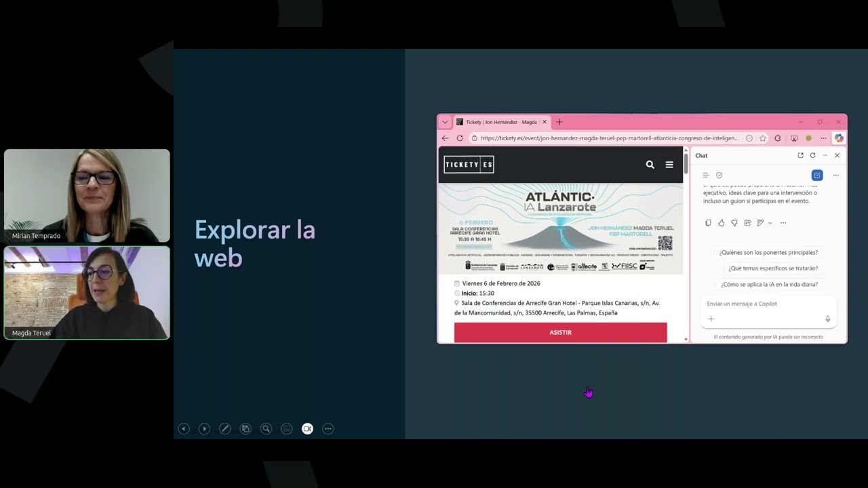
Task: Click edit in page icon under response
Action: 760,223
